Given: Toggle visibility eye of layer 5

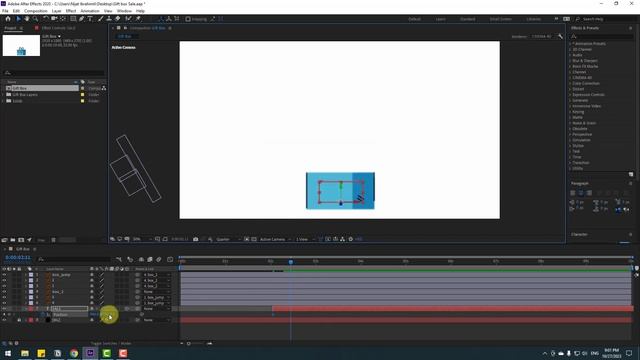Looking at the screenshot, I should [x=4, y=298].
